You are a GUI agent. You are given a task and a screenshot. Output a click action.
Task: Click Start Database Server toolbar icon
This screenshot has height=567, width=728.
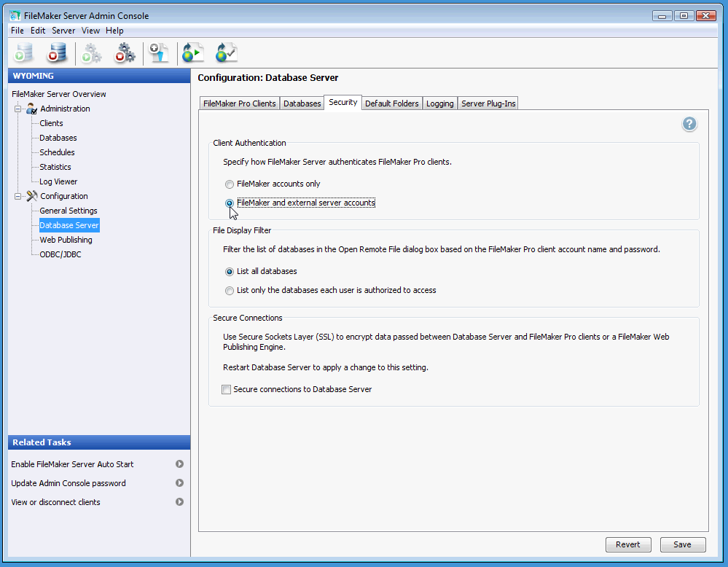[23, 52]
